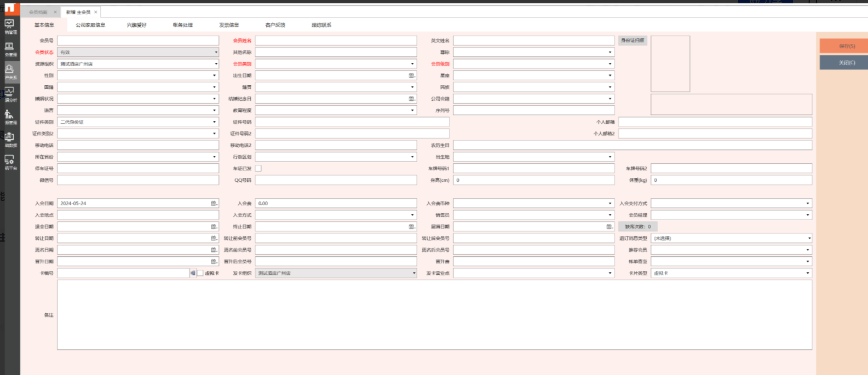Open the customer relations sidebar module
The width and height of the screenshot is (868, 375).
point(10,71)
